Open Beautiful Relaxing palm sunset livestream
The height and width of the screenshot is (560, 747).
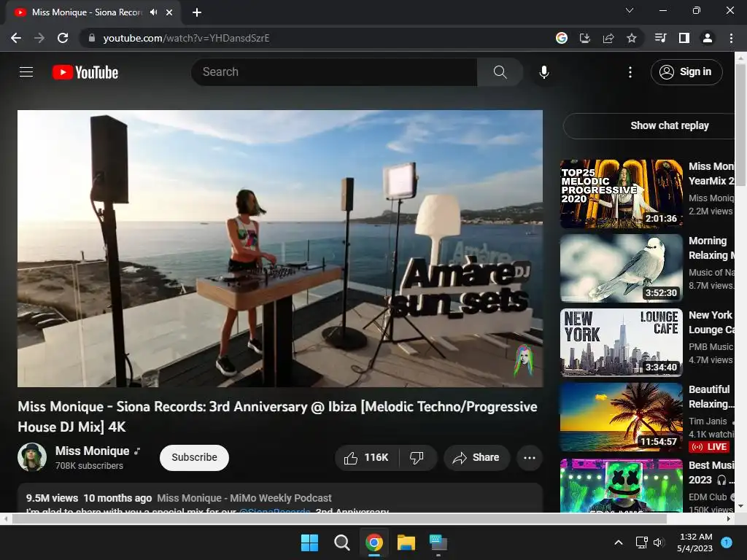coord(622,416)
